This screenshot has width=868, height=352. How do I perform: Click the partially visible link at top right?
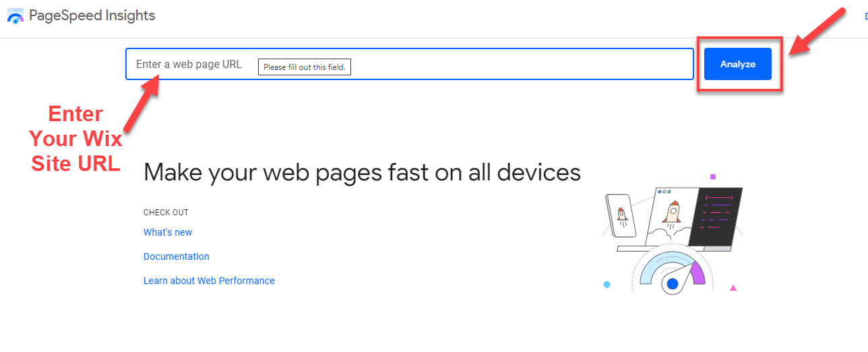point(866,15)
